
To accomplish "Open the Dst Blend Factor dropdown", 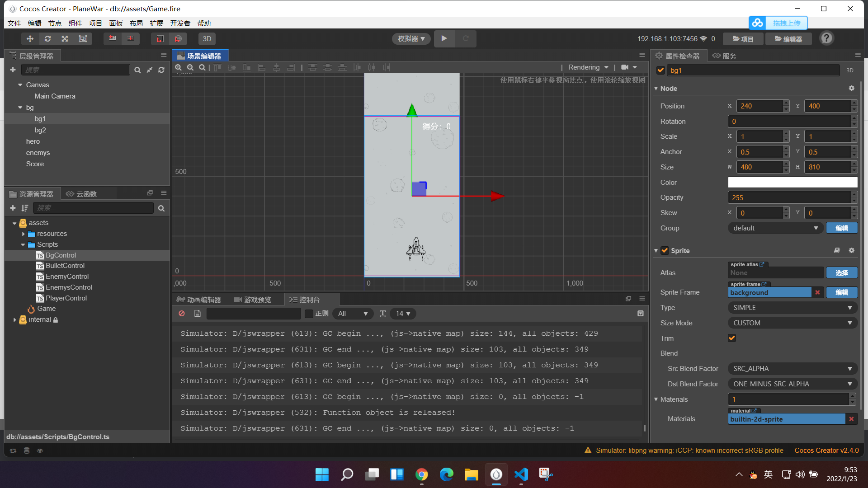I will (793, 384).
